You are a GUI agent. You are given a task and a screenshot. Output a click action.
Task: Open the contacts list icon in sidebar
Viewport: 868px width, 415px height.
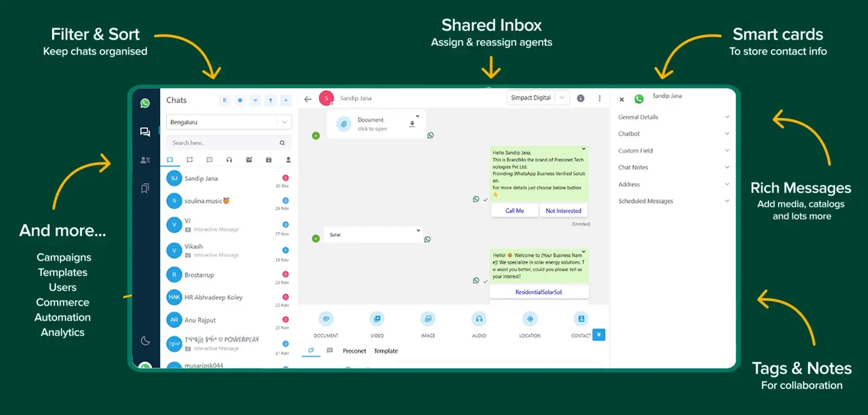tap(145, 160)
